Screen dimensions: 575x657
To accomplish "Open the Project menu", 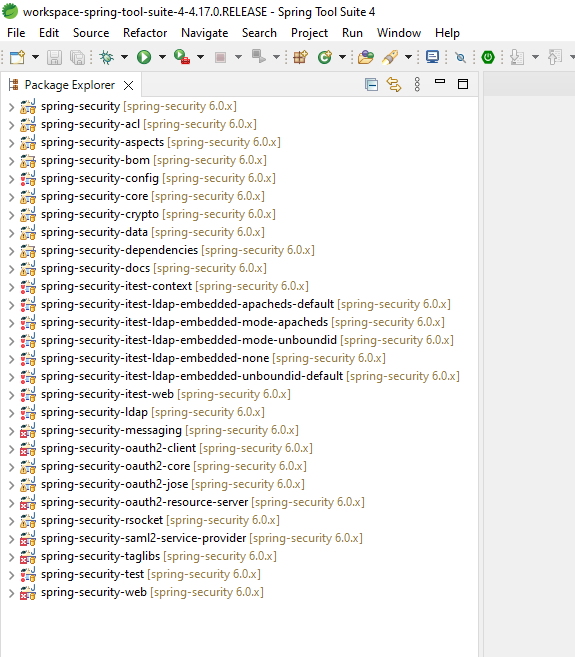I will click(x=309, y=33).
